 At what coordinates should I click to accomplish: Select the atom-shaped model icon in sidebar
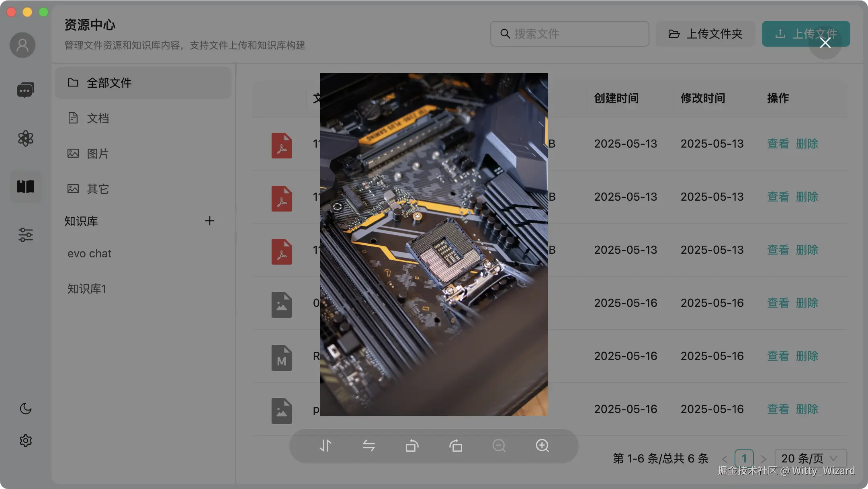[x=25, y=138]
